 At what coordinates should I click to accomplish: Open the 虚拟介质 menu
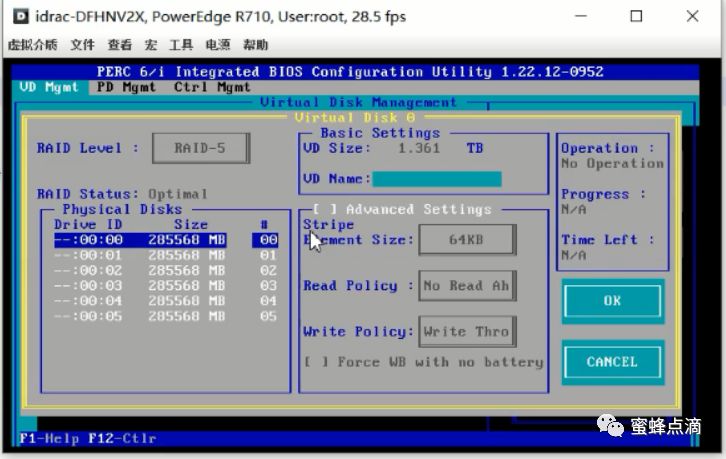(33, 45)
